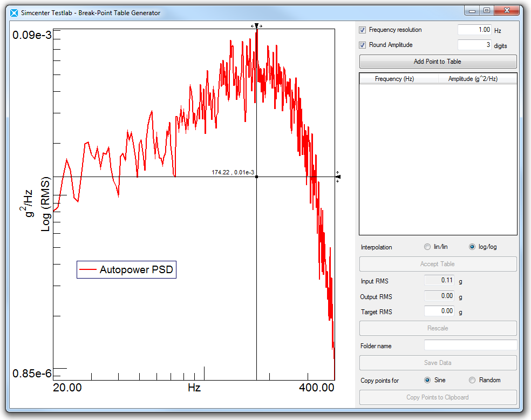531x420 pixels.
Task: Click the Target RMS input field
Action: 439,311
